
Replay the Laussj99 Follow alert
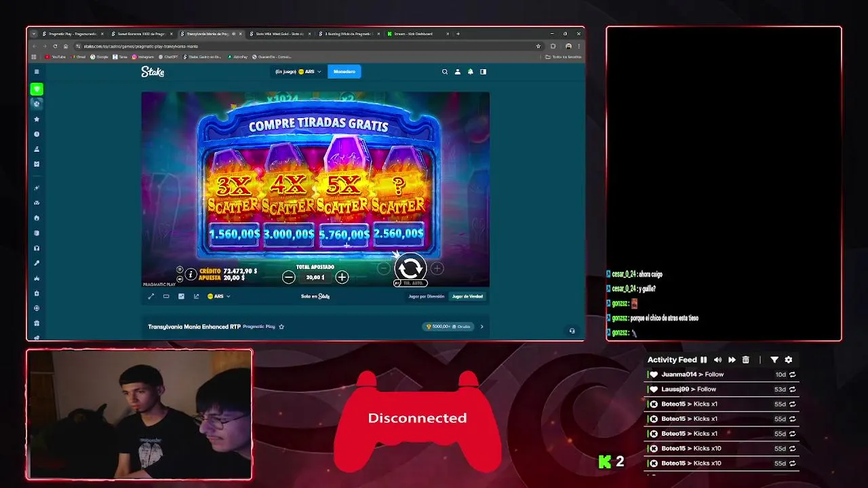coord(792,389)
